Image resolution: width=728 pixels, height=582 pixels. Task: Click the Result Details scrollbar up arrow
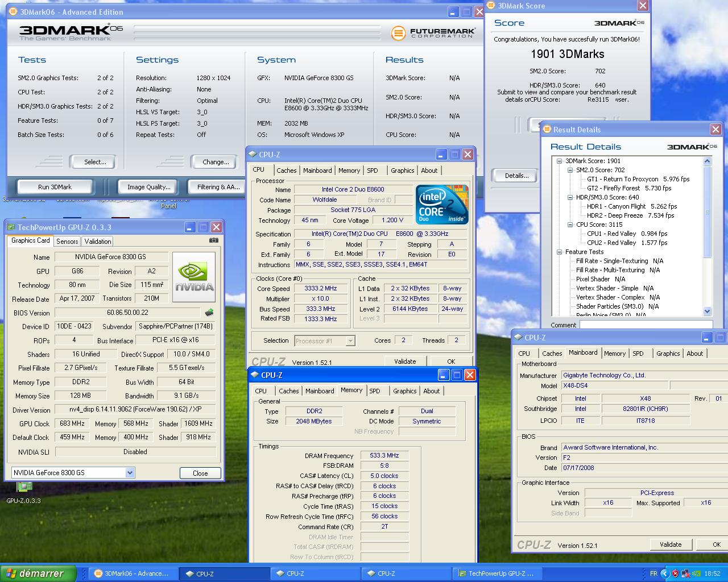pyautogui.click(x=708, y=161)
